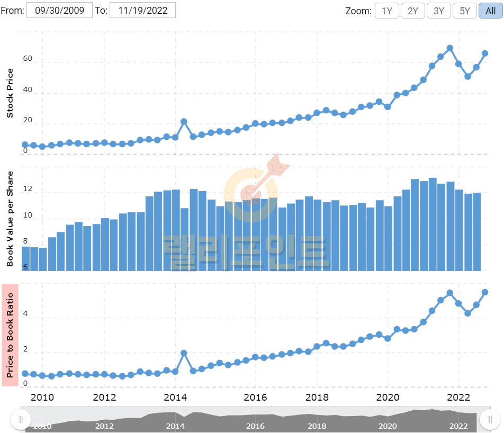The width and height of the screenshot is (504, 433).
Task: Select the 2Y zoom range
Action: click(412, 11)
